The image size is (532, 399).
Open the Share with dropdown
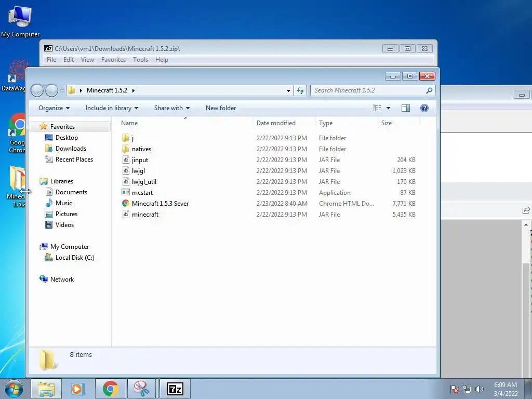171,108
